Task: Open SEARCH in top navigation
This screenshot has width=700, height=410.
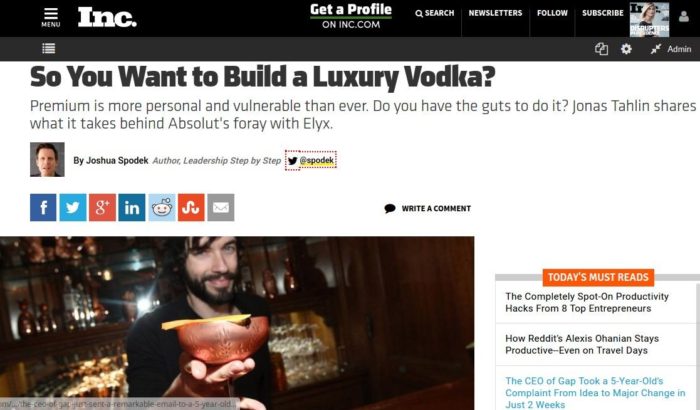Action: click(434, 13)
